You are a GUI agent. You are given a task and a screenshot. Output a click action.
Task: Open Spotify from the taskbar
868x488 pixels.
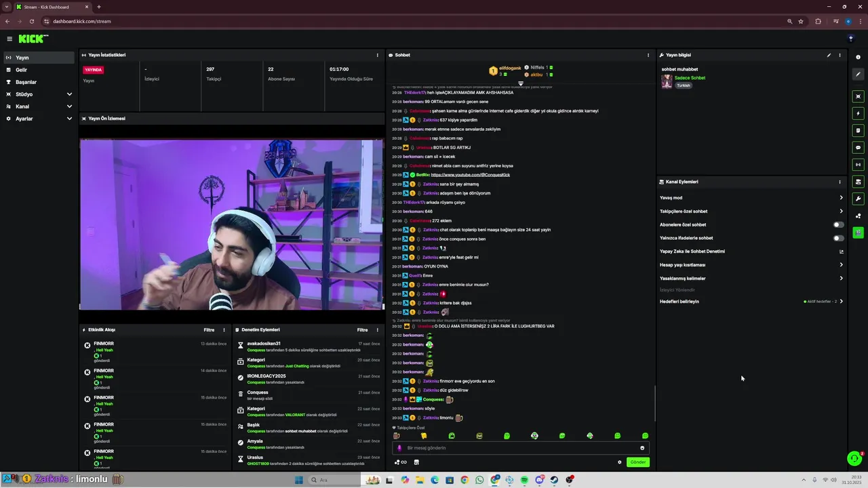(x=524, y=480)
